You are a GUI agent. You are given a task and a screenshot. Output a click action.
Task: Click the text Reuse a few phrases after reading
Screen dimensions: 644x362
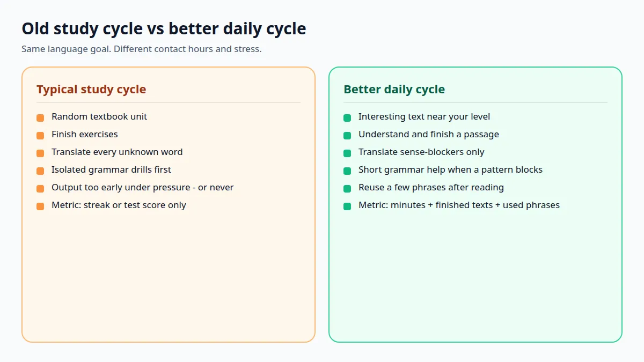(x=431, y=187)
